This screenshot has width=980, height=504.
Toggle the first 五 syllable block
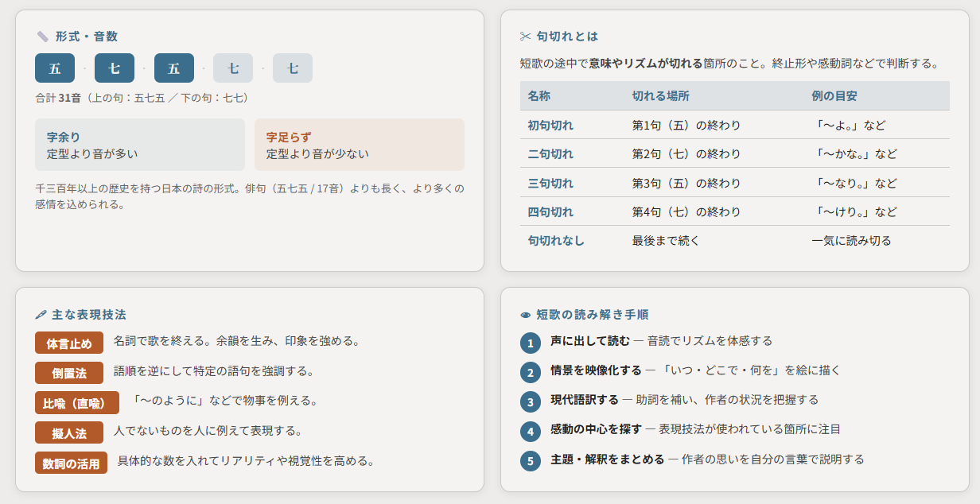point(54,68)
